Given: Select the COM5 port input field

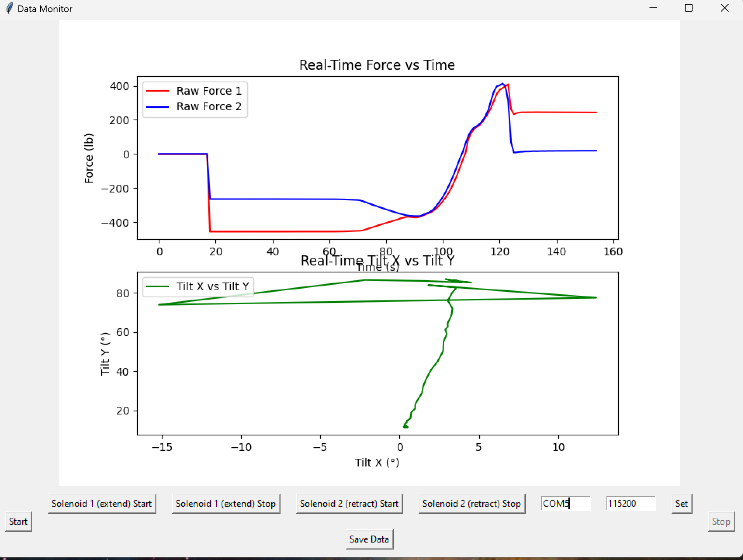Looking at the screenshot, I should pyautogui.click(x=565, y=503).
